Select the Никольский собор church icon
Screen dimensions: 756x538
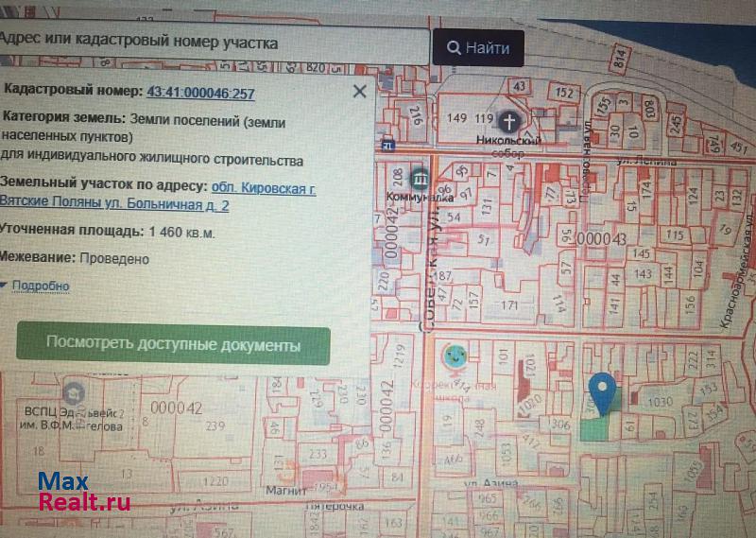point(509,121)
